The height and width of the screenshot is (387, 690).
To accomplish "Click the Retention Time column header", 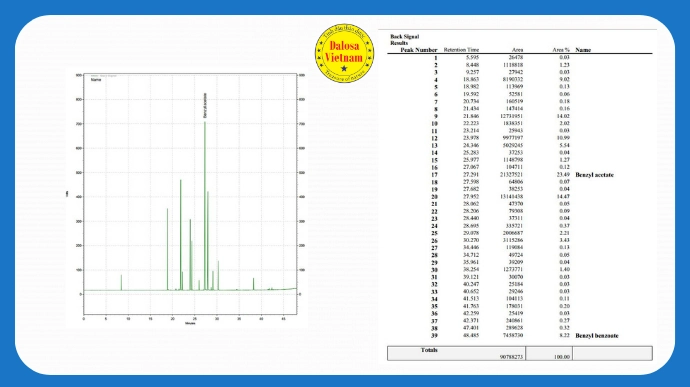I will tap(461, 50).
